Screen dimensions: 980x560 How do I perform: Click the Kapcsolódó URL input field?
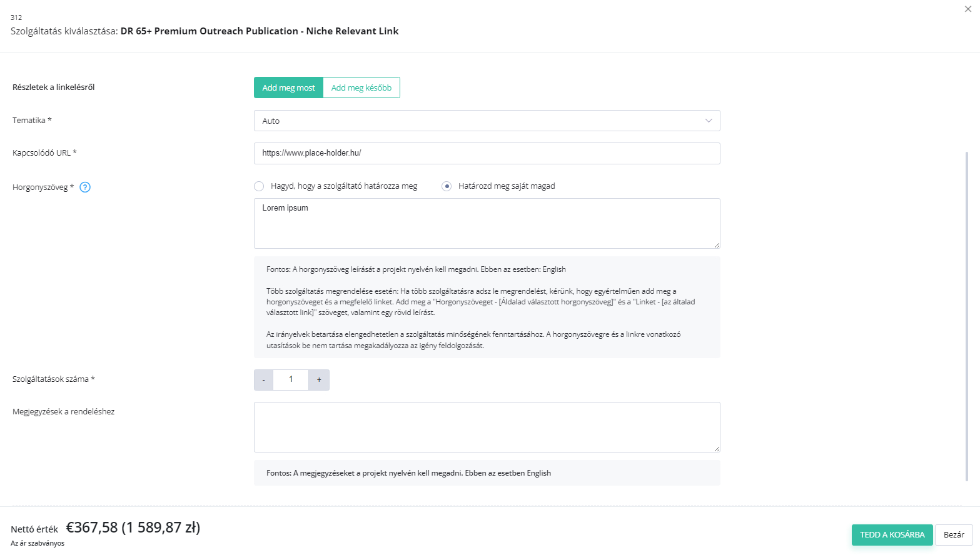click(487, 153)
